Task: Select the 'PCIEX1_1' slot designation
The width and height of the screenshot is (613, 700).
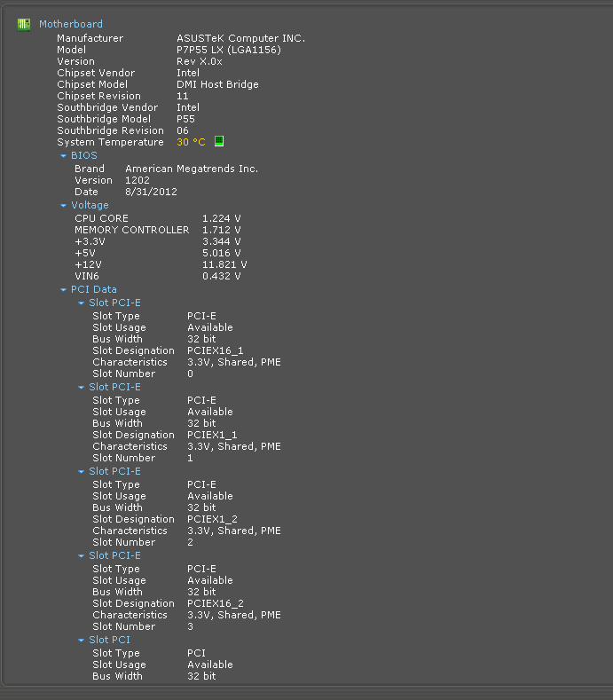Action: point(212,436)
